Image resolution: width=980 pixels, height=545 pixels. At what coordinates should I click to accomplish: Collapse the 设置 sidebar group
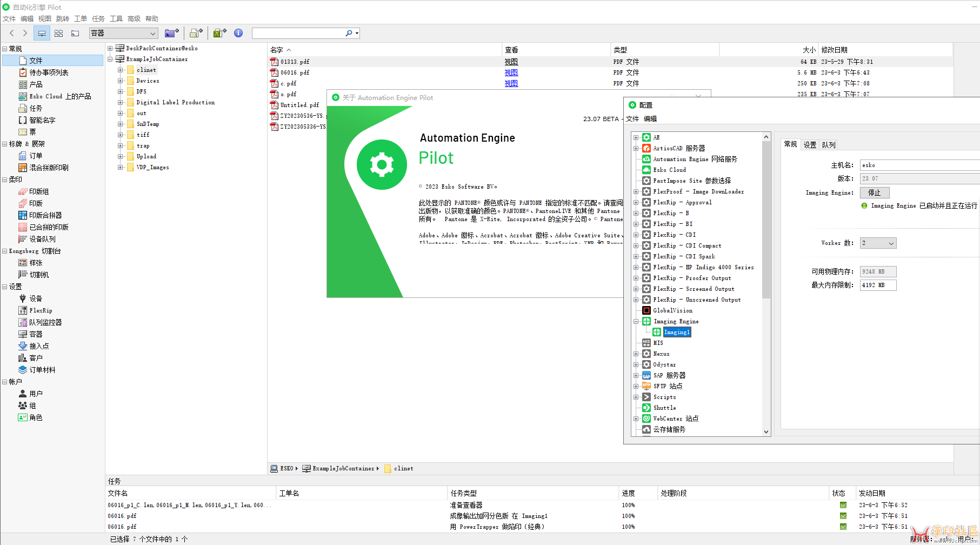click(5, 287)
